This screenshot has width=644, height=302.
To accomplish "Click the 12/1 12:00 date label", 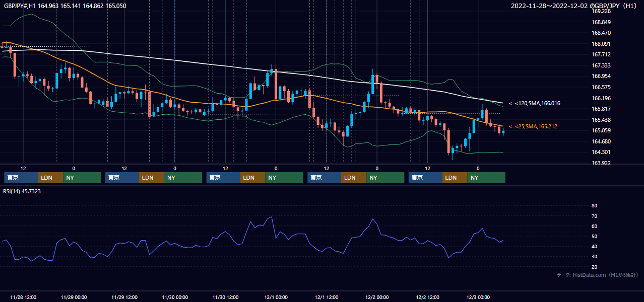I will coord(327,297).
